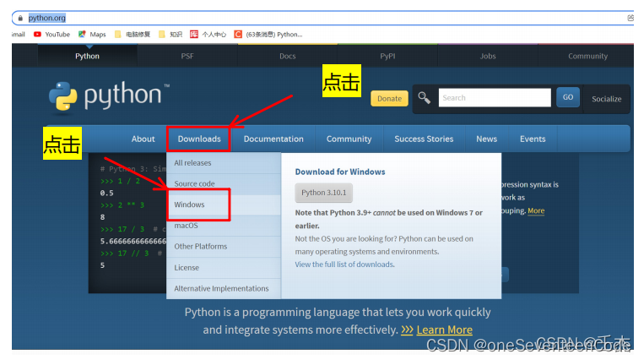Open the Community navigation menu item
This screenshot has height=360, width=644.
coord(349,139)
